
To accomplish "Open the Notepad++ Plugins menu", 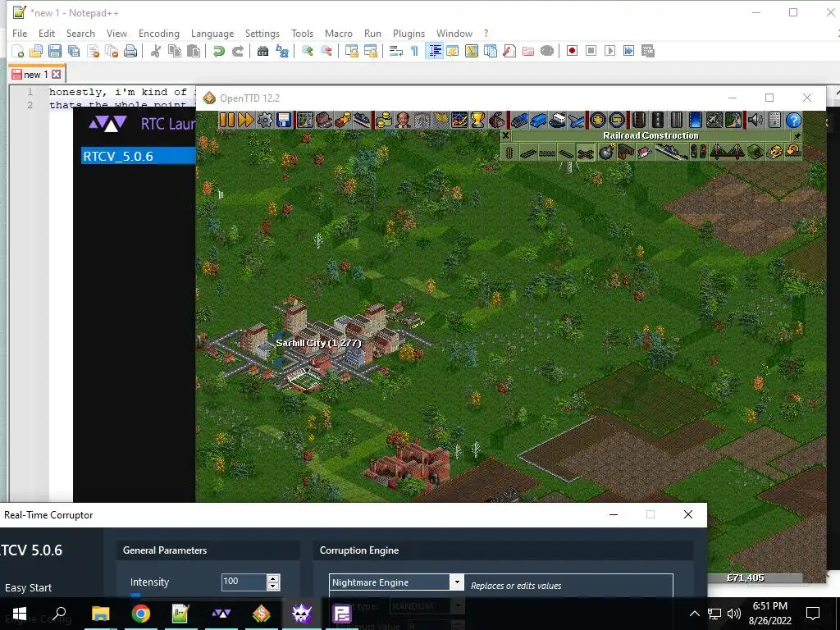I will pyautogui.click(x=409, y=33).
